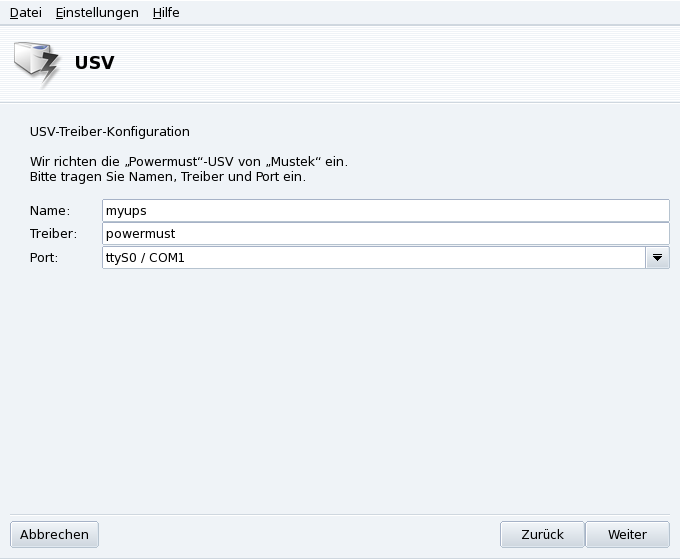680x560 pixels.
Task: Click the Port: label
Action: point(45,258)
